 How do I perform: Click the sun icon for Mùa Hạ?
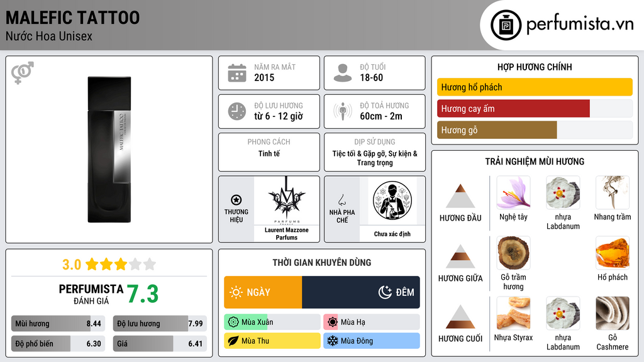(333, 322)
